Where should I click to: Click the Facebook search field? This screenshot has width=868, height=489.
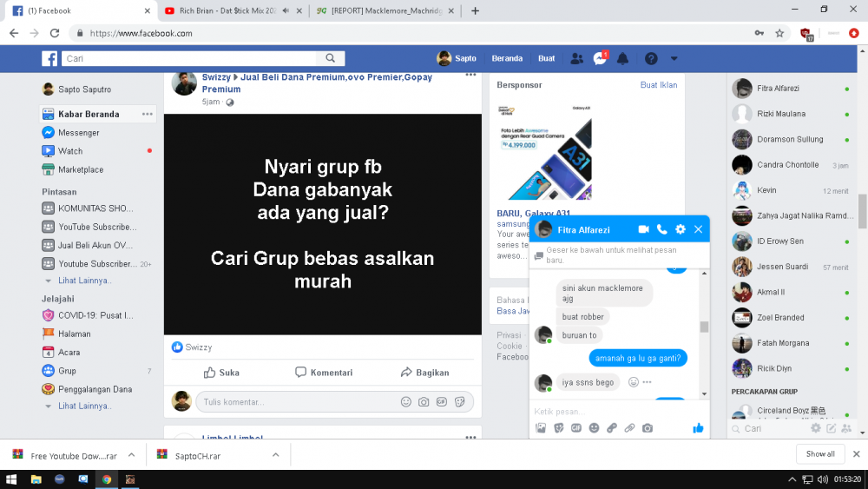point(188,58)
